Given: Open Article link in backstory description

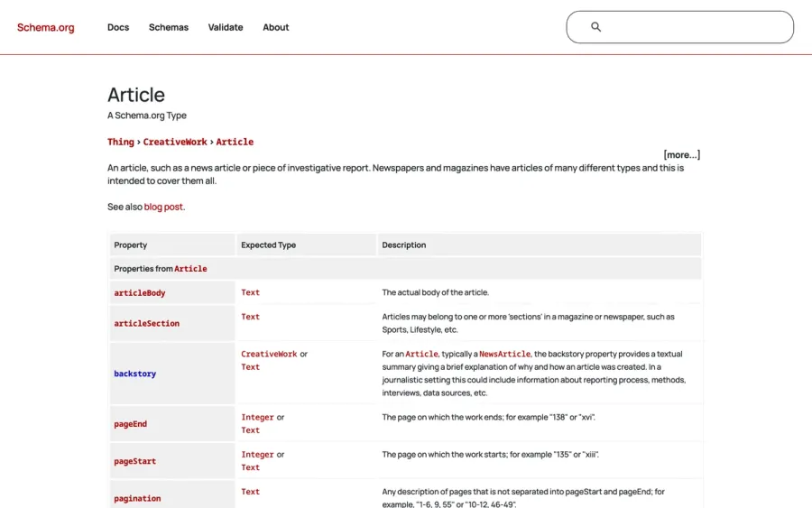Looking at the screenshot, I should click(421, 355).
